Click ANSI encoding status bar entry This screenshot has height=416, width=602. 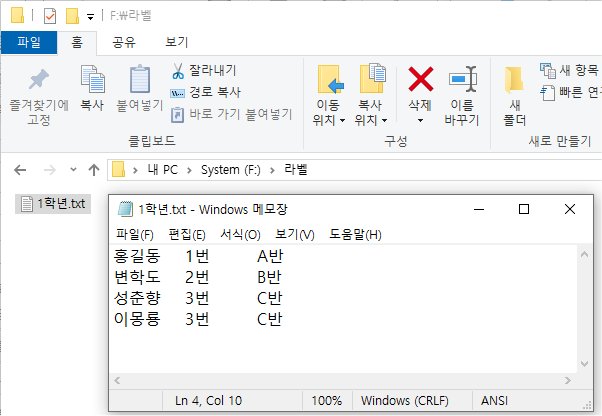tap(494, 401)
